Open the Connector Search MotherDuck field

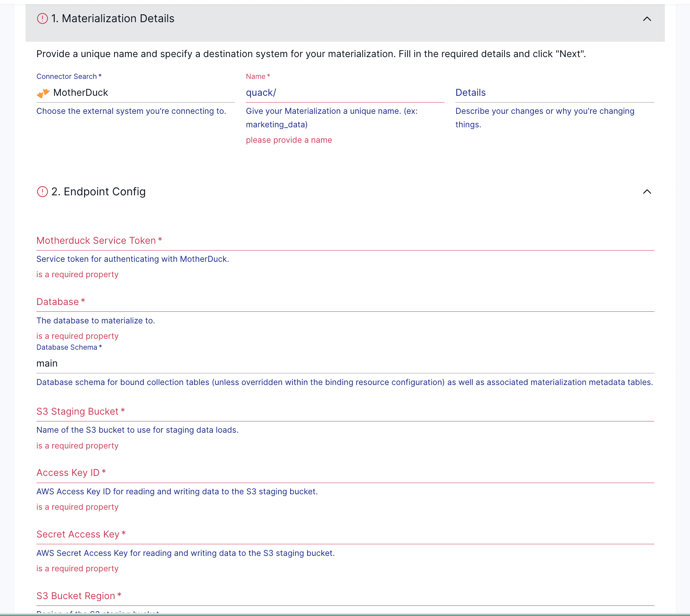click(143, 93)
